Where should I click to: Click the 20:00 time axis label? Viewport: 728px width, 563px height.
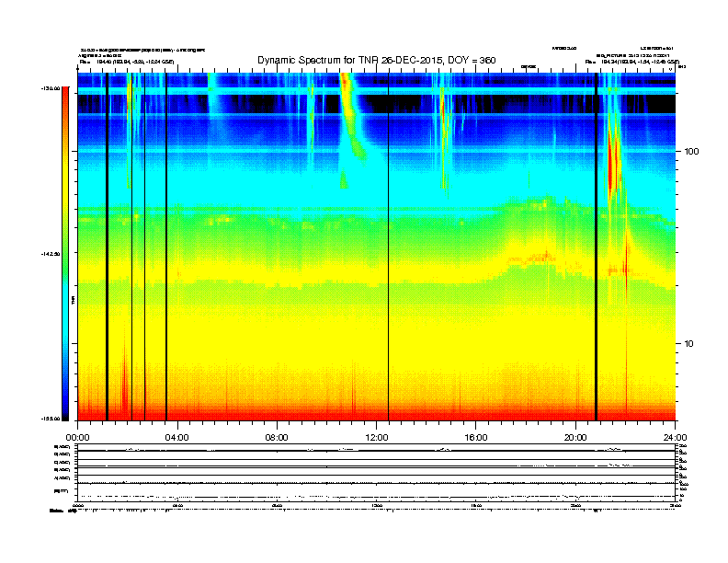(x=575, y=437)
